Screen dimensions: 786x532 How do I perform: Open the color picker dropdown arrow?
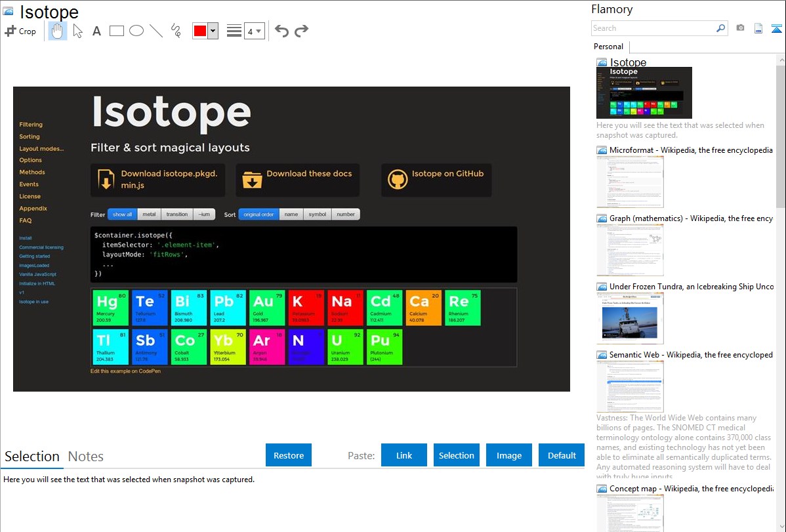click(x=213, y=31)
